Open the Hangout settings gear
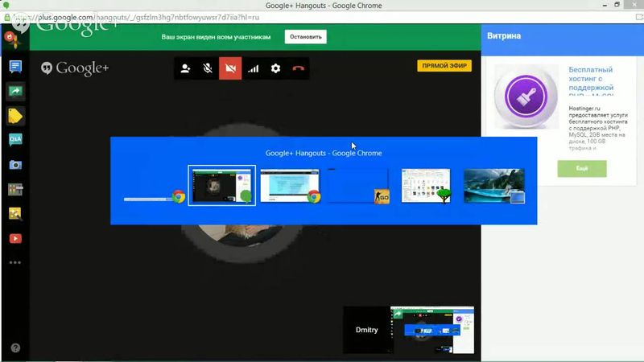This screenshot has height=362, width=644. pos(275,68)
